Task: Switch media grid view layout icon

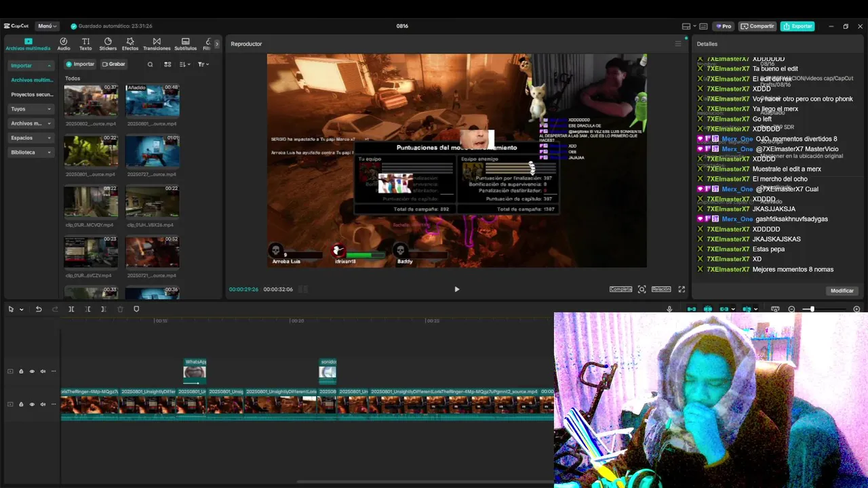Action: click(168, 64)
